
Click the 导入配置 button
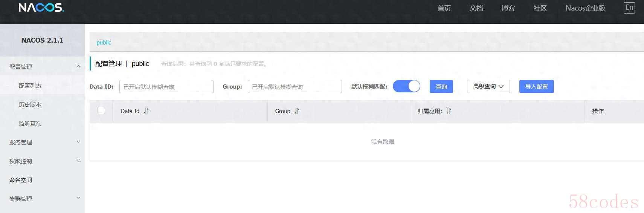coord(536,86)
